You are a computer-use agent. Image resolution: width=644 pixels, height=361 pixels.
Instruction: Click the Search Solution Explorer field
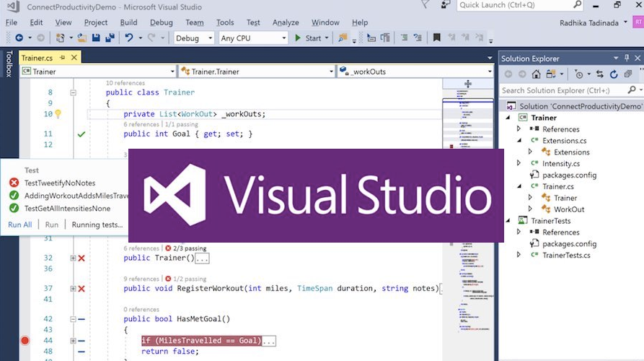tap(563, 90)
